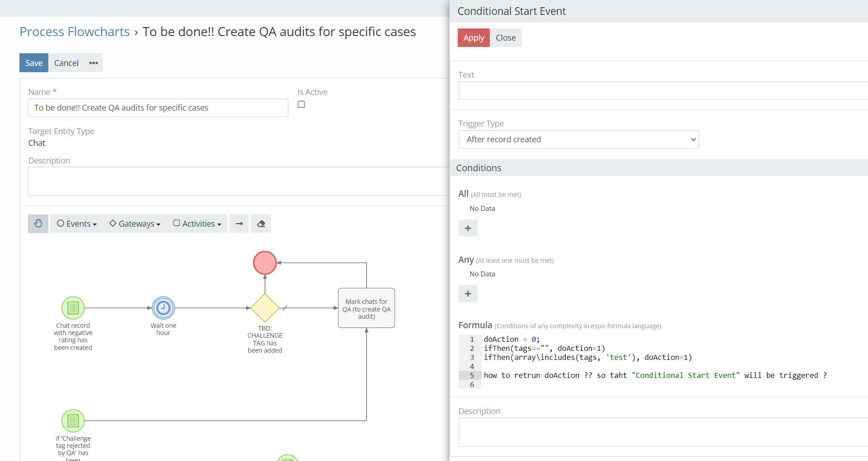Expand the Events dropdown menu
This screenshot has width=868, height=461.
click(77, 224)
